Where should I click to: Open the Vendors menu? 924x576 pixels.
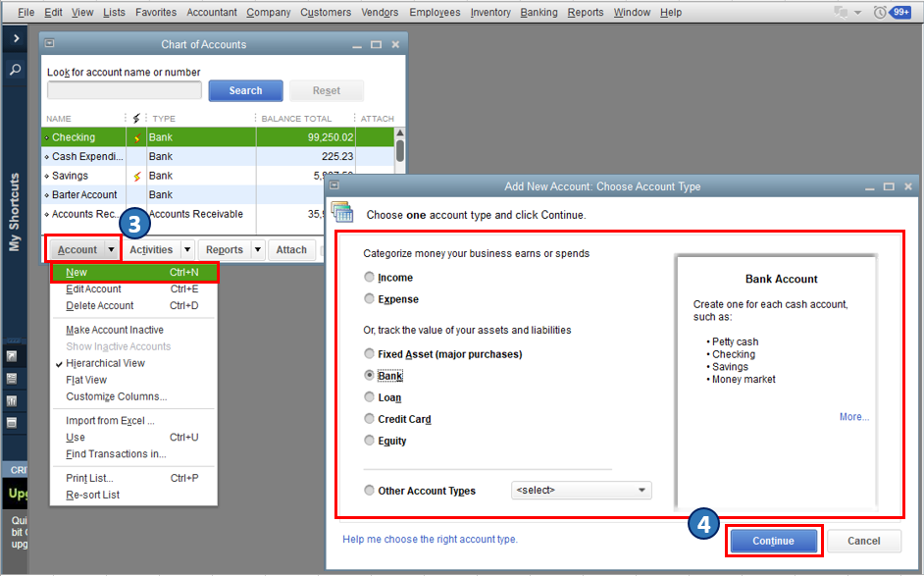click(380, 12)
